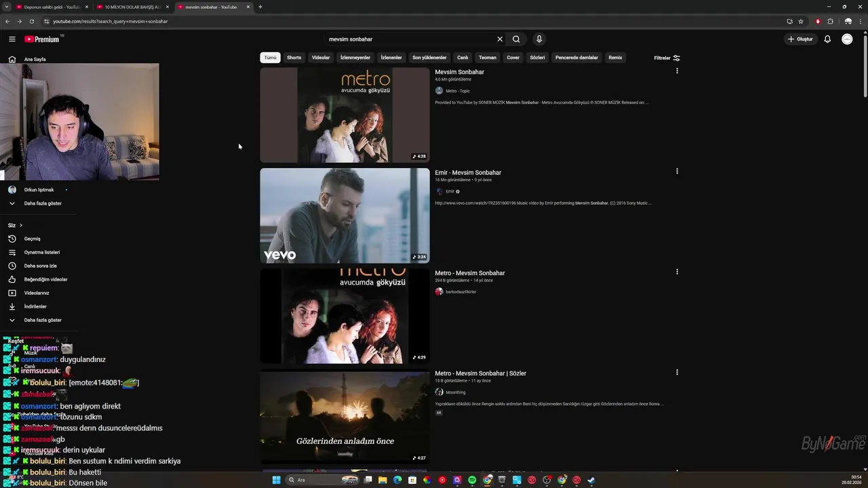Open the three-dot menu for Mevsim Sonbahar Metro Topic
This screenshot has height=488, width=868.
[677, 71]
